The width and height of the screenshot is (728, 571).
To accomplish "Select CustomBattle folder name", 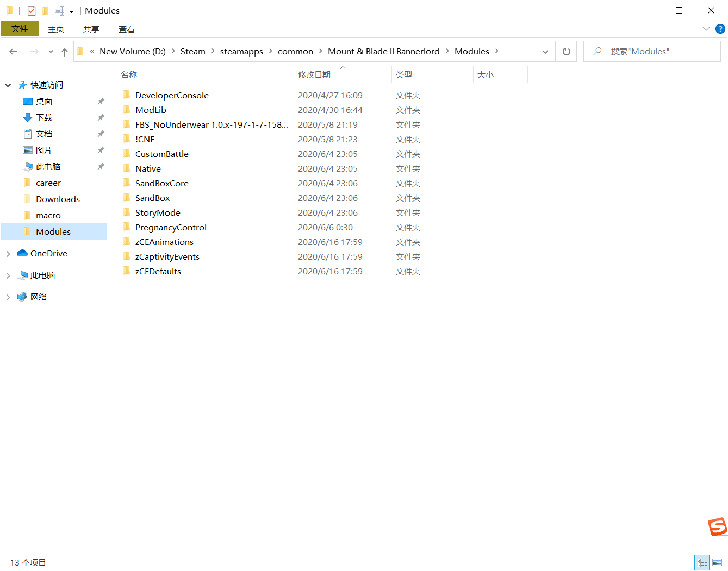I will (x=162, y=154).
